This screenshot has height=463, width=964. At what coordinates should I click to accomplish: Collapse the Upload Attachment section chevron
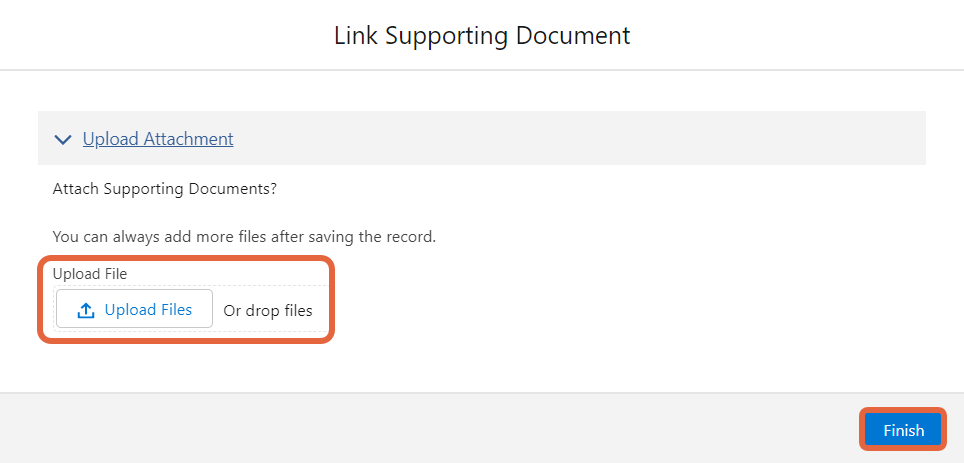[63, 140]
